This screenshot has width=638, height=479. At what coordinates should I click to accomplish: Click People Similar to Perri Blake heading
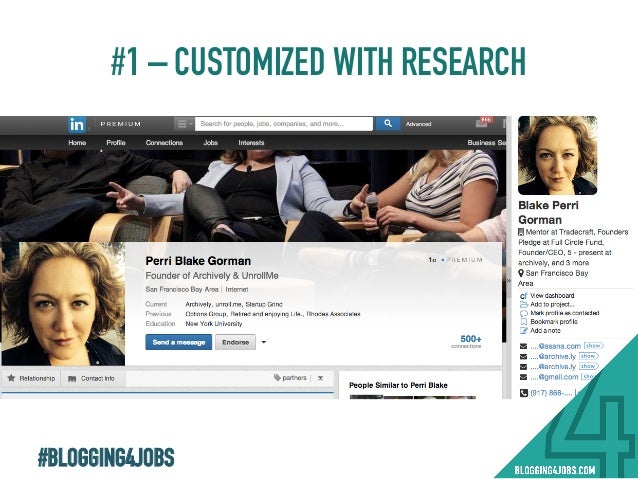pyautogui.click(x=398, y=385)
